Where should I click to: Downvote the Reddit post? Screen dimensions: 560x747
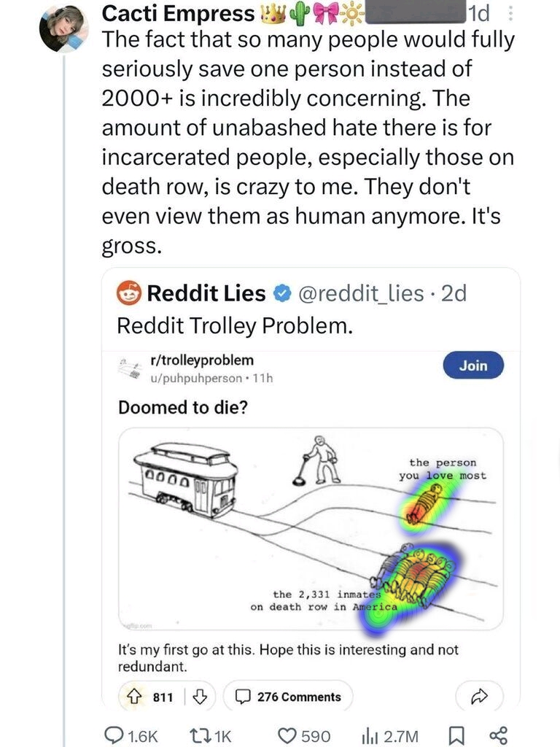198,697
